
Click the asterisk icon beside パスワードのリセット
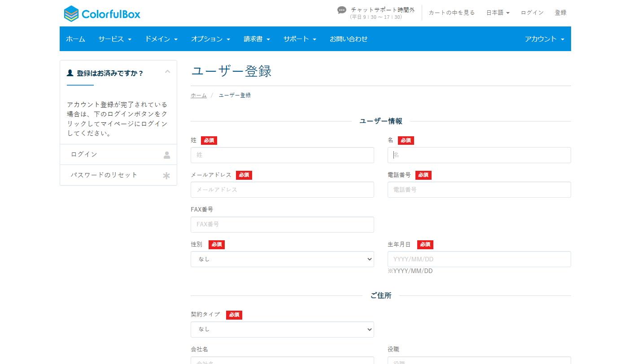pyautogui.click(x=166, y=176)
